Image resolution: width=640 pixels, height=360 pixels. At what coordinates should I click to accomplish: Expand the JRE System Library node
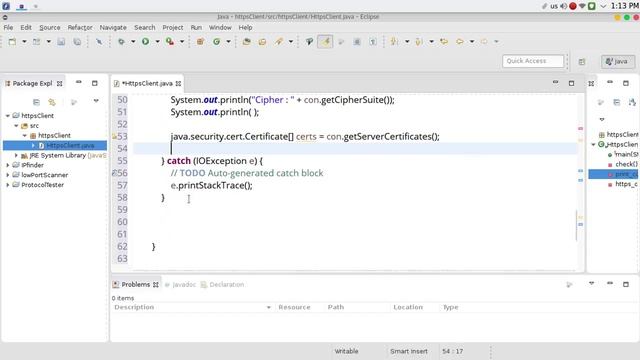16,156
